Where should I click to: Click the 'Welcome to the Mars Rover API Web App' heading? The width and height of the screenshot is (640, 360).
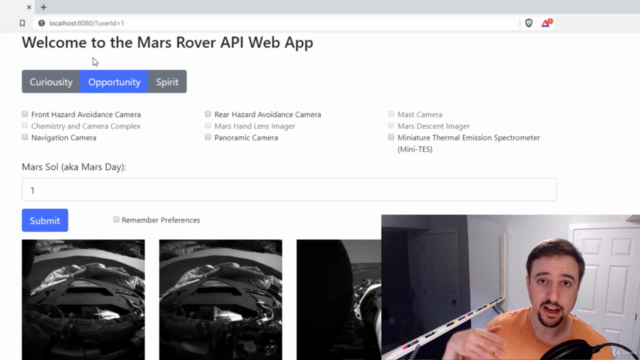coord(167,42)
